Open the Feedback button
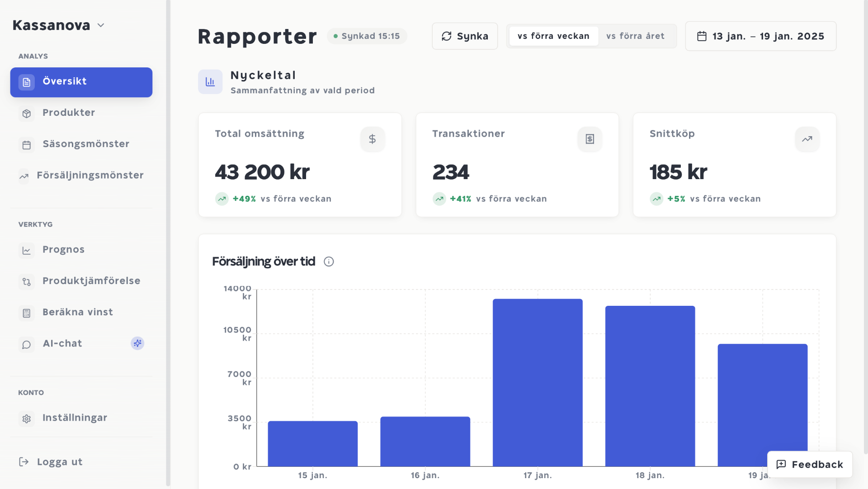The image size is (868, 489). click(x=810, y=464)
